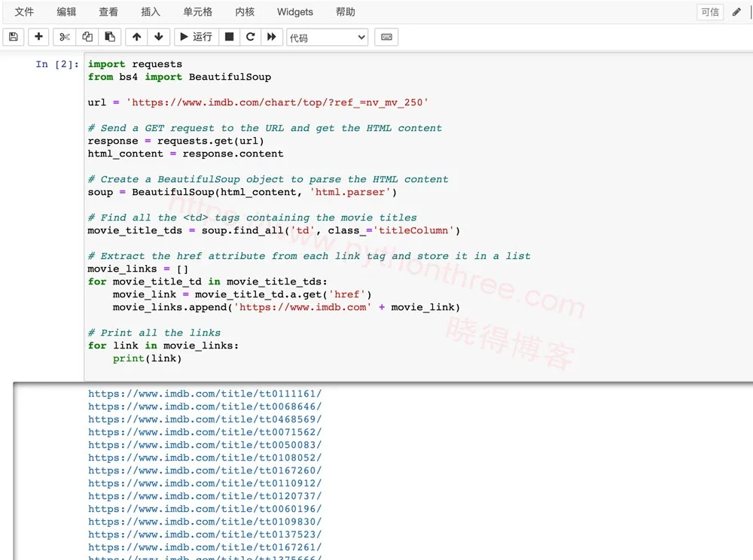Copy the selected cell

(87, 37)
